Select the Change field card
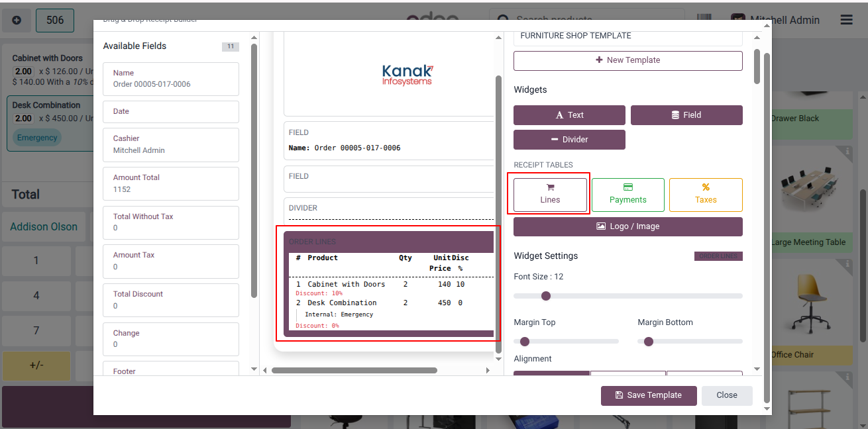The image size is (868, 429). 171,339
